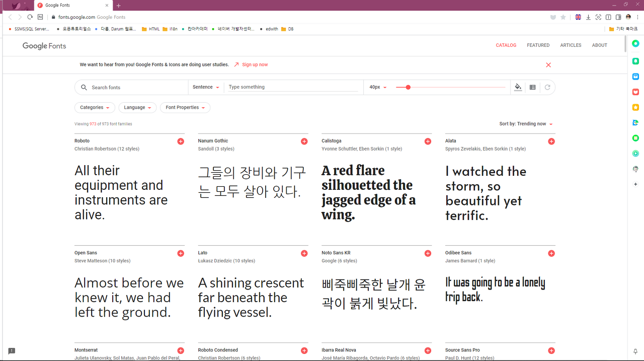Dismiss the user studies banner
Screen dimensions: 644x361
(x=548, y=65)
